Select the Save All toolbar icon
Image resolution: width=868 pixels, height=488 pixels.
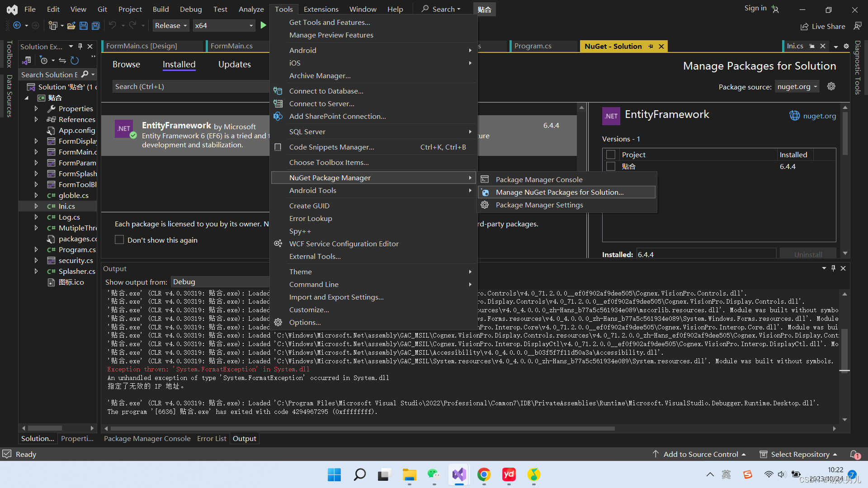[x=95, y=25]
